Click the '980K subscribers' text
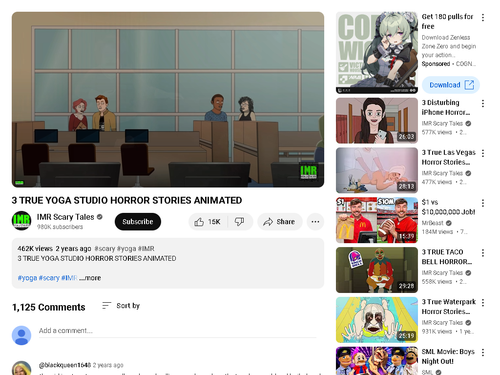Screen dimensions: 500x375 tap(60, 227)
